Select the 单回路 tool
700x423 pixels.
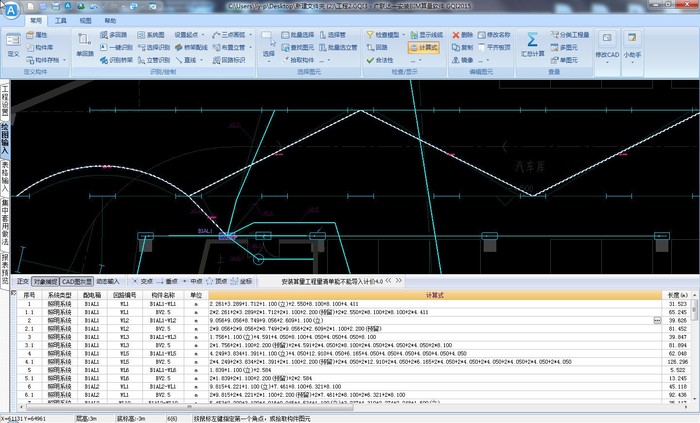[x=86, y=44]
